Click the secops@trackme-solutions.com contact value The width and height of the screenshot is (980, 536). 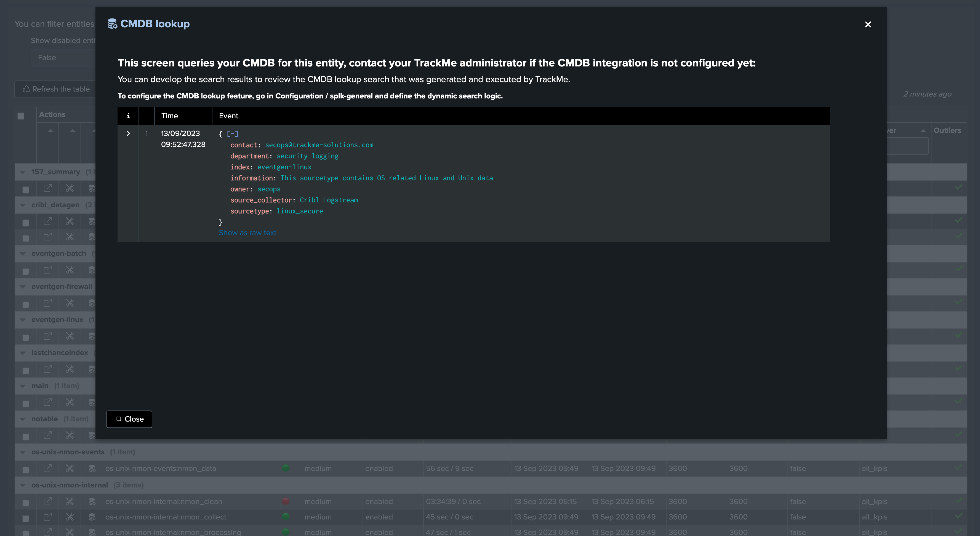pyautogui.click(x=319, y=145)
